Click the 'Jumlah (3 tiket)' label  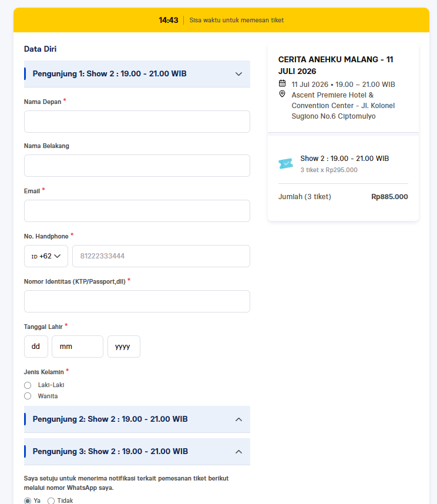[305, 197]
